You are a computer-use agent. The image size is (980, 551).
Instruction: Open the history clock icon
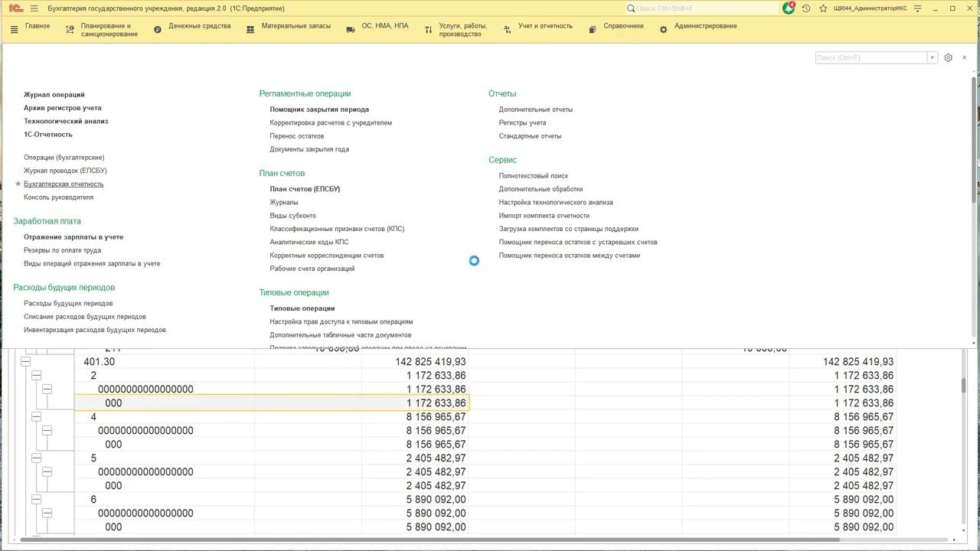coord(806,8)
